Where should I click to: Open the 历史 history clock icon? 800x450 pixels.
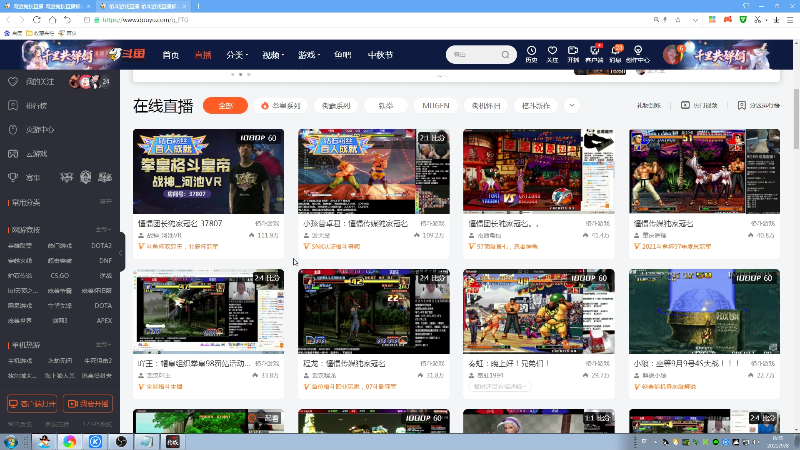coord(532,54)
